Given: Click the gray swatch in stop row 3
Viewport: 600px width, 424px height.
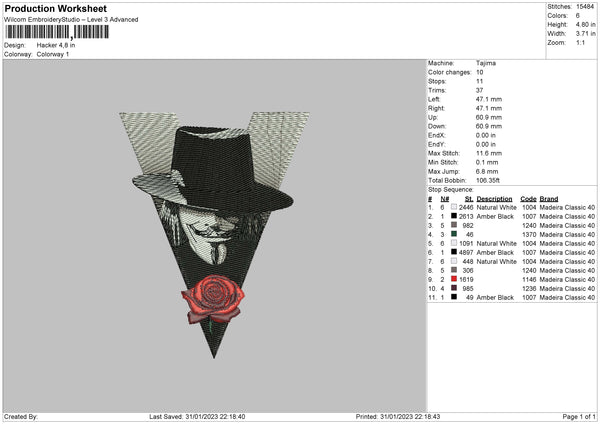Looking at the screenshot, I should point(454,225).
